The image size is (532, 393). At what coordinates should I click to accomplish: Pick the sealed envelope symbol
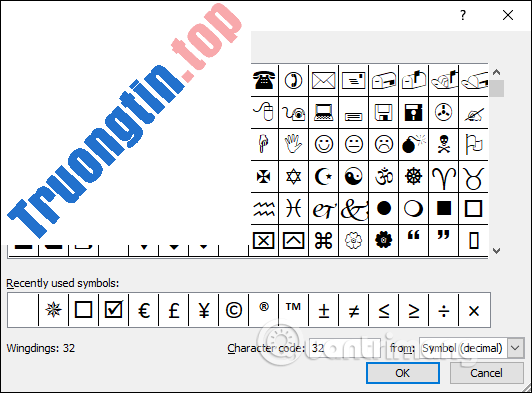click(x=323, y=80)
